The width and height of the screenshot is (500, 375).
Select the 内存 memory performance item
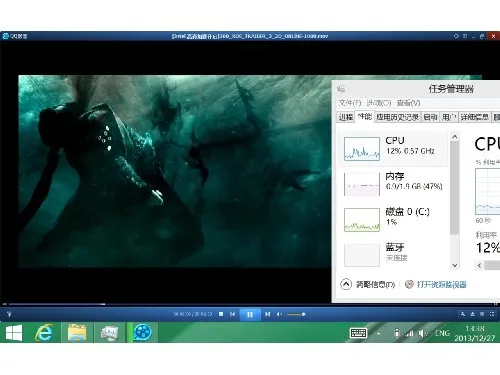click(393, 184)
